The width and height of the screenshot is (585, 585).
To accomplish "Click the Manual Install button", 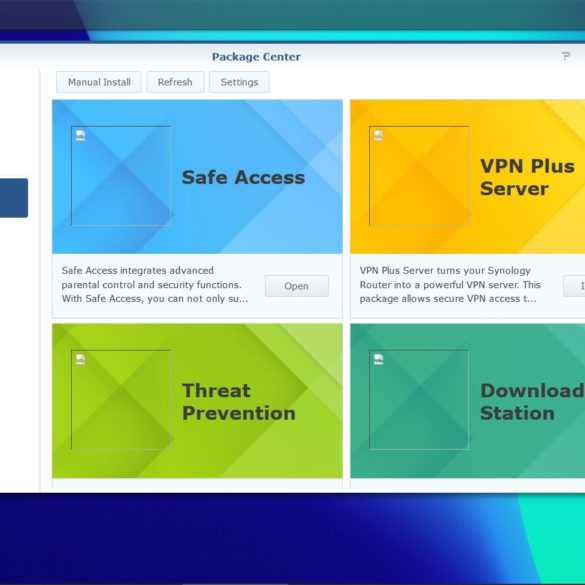I will tap(99, 82).
